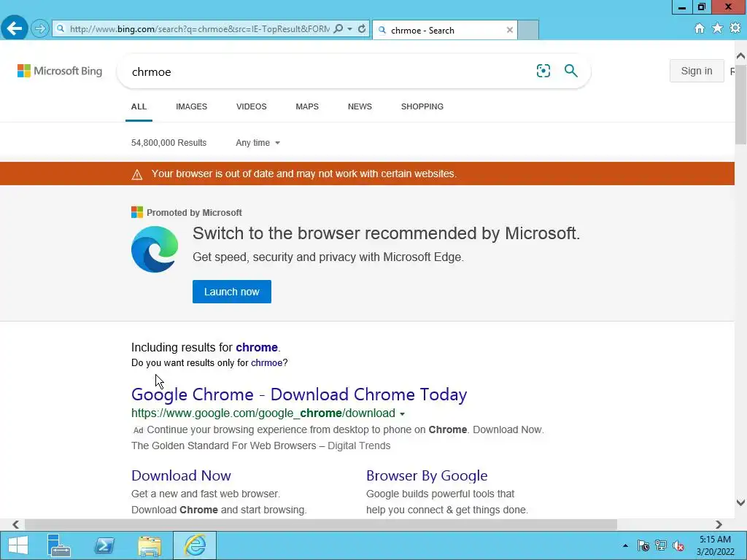Image resolution: width=747 pixels, height=560 pixels.
Task: Open the 'Browser By Google' sublink
Action: pos(427,475)
